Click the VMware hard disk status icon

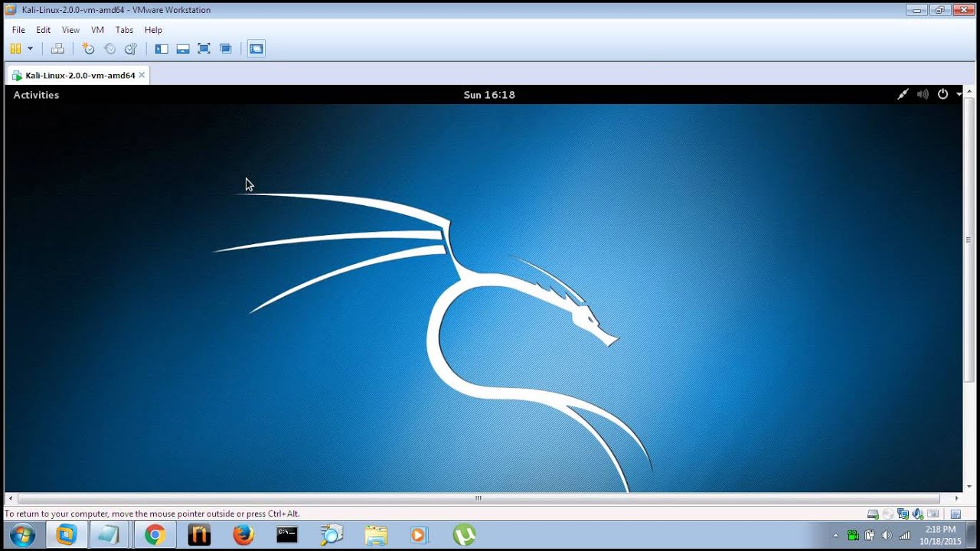pyautogui.click(x=873, y=514)
